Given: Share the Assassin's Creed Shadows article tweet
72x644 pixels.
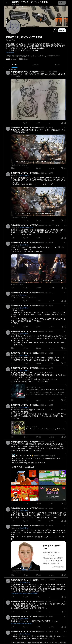Looking at the screenshot, I should coord(65,168).
